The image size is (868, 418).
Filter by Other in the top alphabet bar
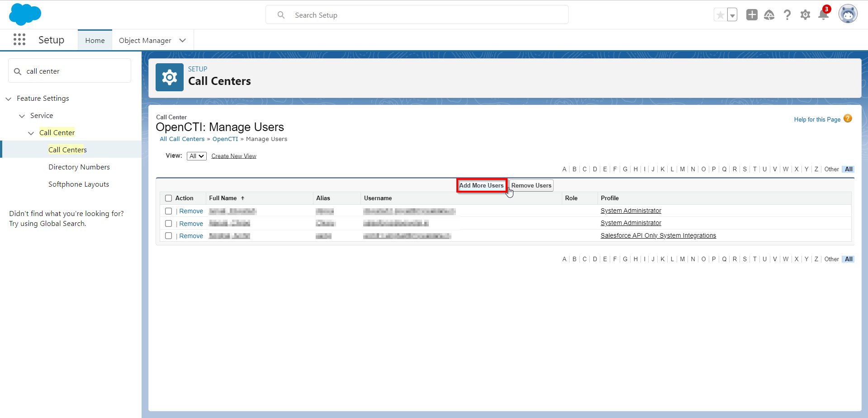[x=831, y=169]
